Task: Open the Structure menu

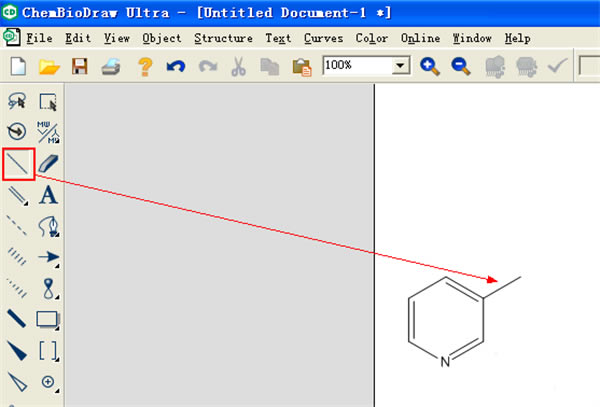Action: pyautogui.click(x=223, y=38)
